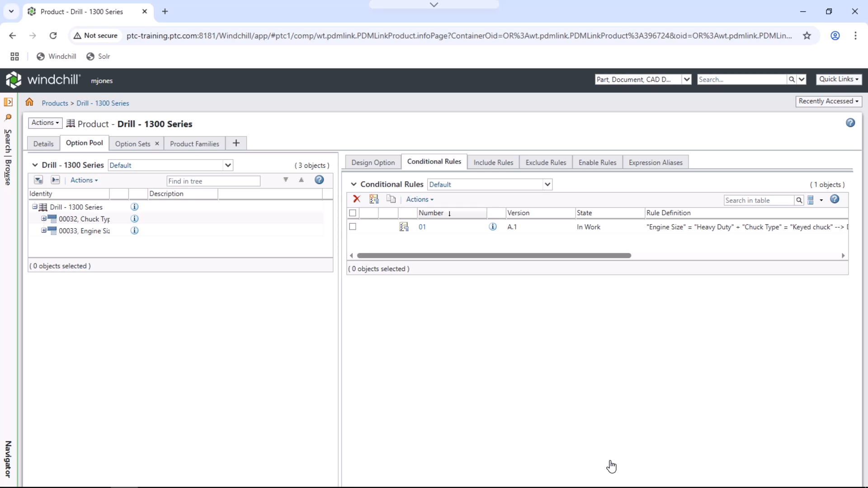Viewport: 868px width, 488px height.
Task: Click the search in table magnifier button
Action: 799,200
